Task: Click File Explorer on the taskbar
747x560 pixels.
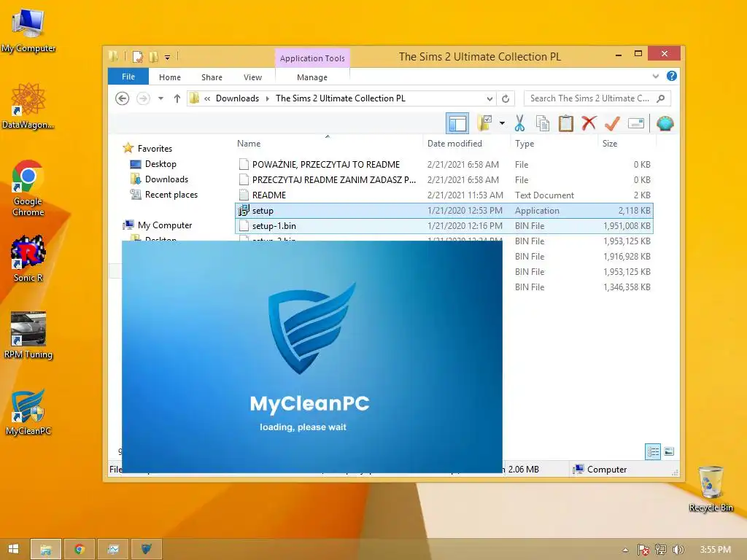Action: click(x=46, y=549)
